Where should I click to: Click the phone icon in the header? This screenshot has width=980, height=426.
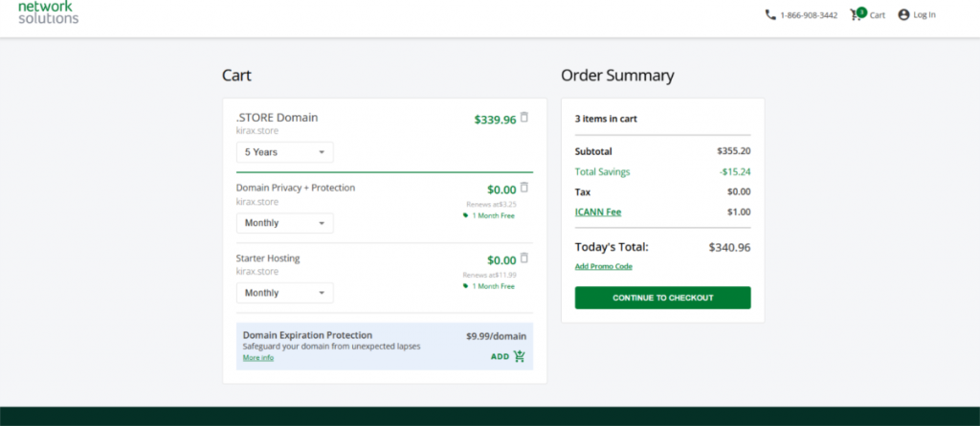tap(770, 14)
